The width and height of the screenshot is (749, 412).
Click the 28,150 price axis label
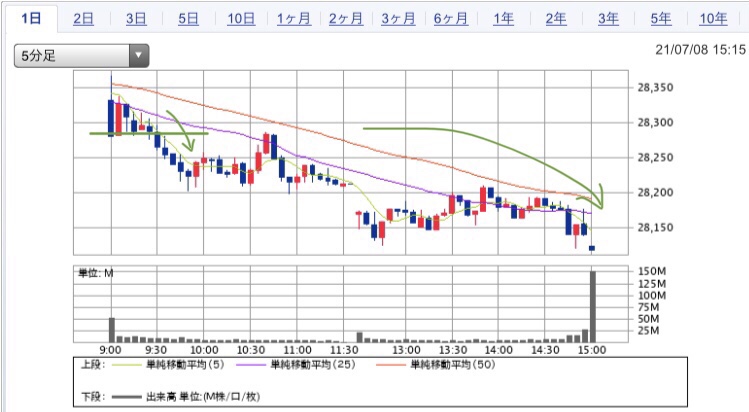click(x=655, y=227)
